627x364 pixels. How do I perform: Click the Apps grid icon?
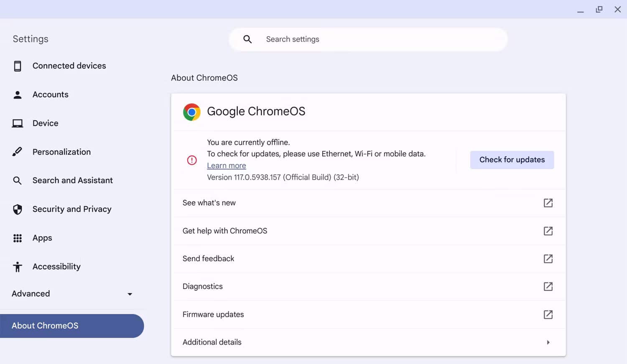pyautogui.click(x=18, y=238)
